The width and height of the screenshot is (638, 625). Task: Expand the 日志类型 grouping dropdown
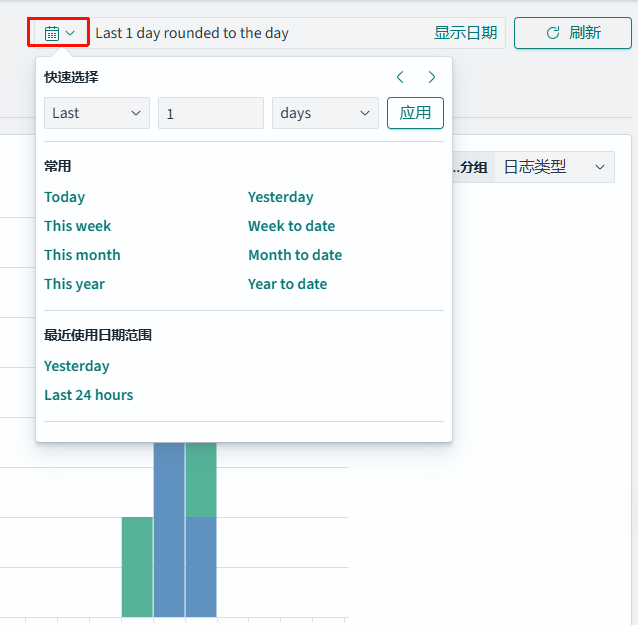555,167
